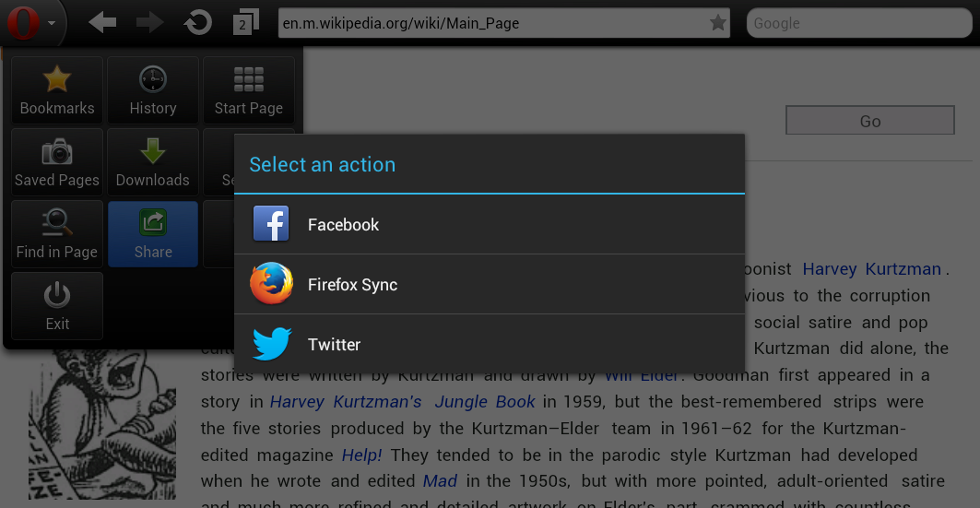Click the 'Select an action' dialog title
The image size is (980, 508).
(323, 164)
